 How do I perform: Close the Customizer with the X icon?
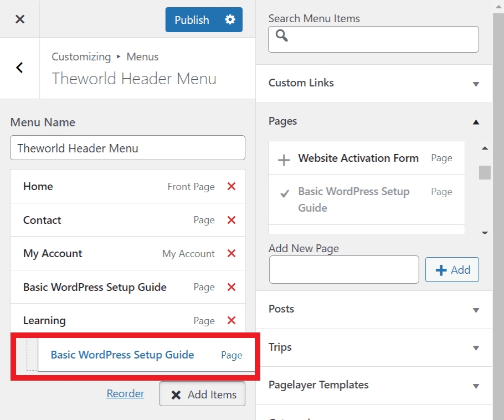[20, 19]
